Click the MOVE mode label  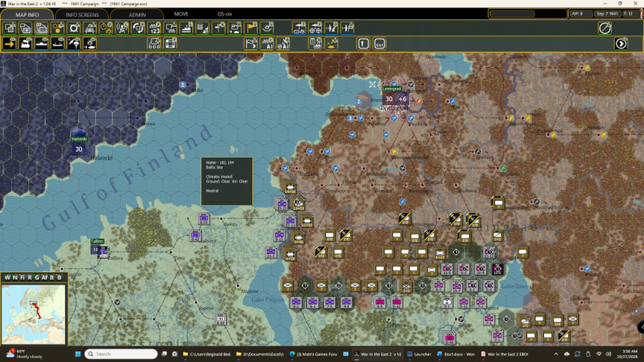pos(180,14)
